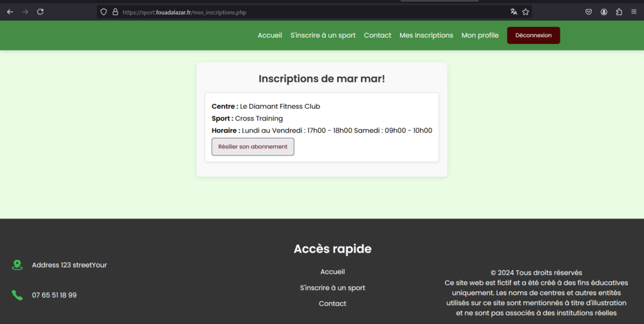This screenshot has width=644, height=324.
Task: Click Résilier son abonnement button
Action: [x=253, y=147]
